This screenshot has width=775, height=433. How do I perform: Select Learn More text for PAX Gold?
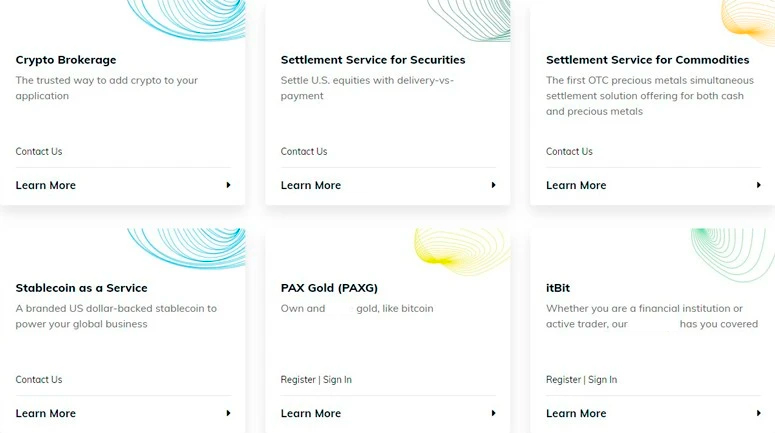[x=311, y=413]
